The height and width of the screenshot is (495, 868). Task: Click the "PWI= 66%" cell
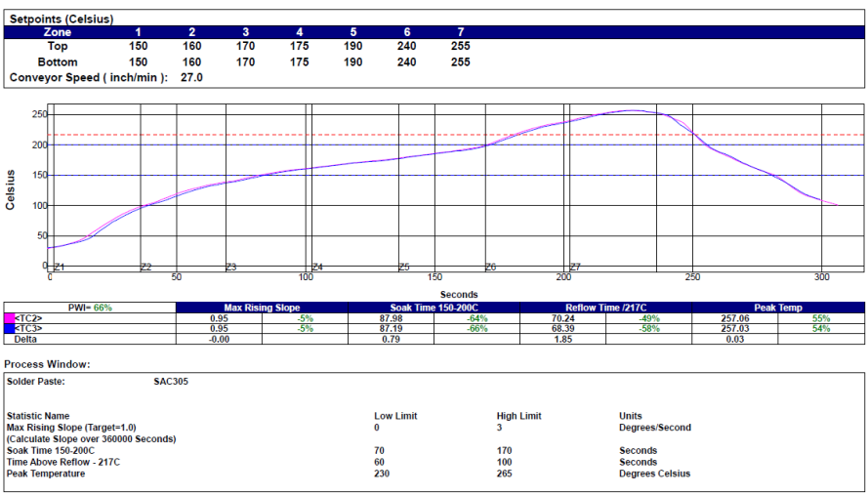(90, 308)
